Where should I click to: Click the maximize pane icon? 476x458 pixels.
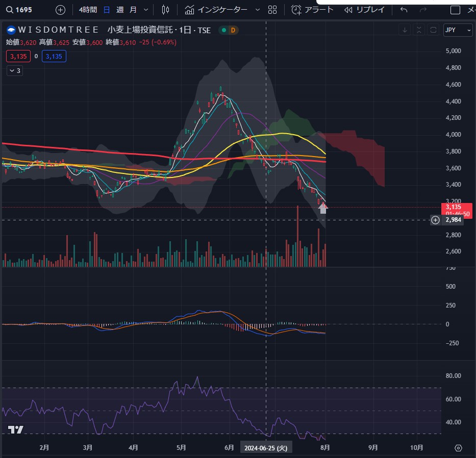click(x=433, y=30)
